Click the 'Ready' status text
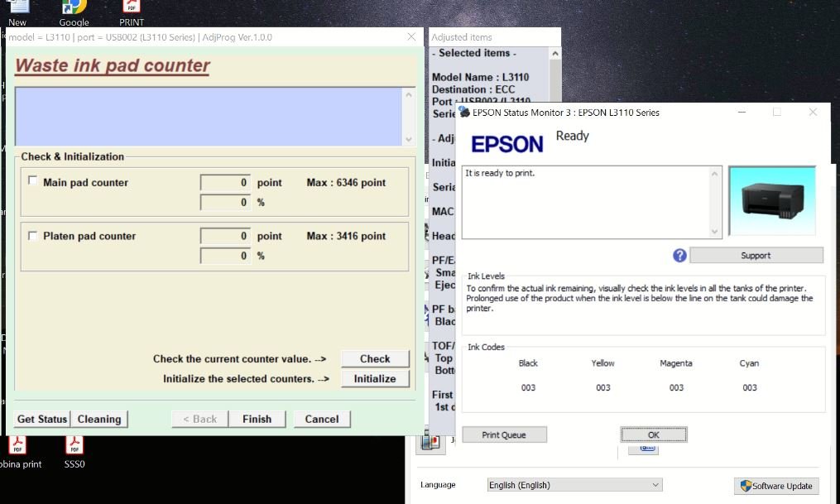The height and width of the screenshot is (504, 840). coord(572,136)
